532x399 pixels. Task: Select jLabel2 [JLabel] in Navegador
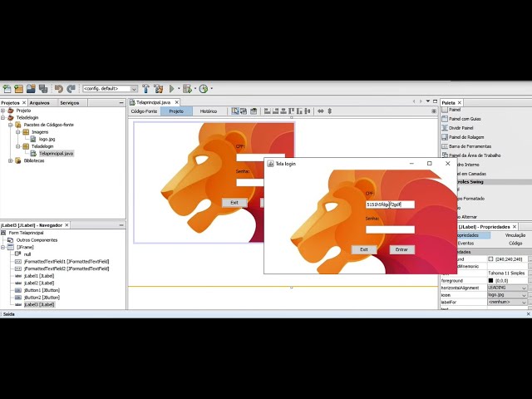pos(39,283)
